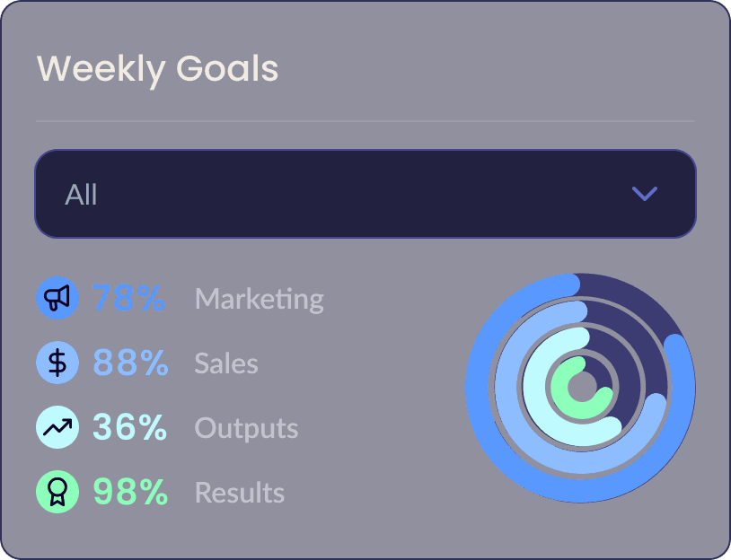Select the Sales label
The image size is (731, 560).
226,363
